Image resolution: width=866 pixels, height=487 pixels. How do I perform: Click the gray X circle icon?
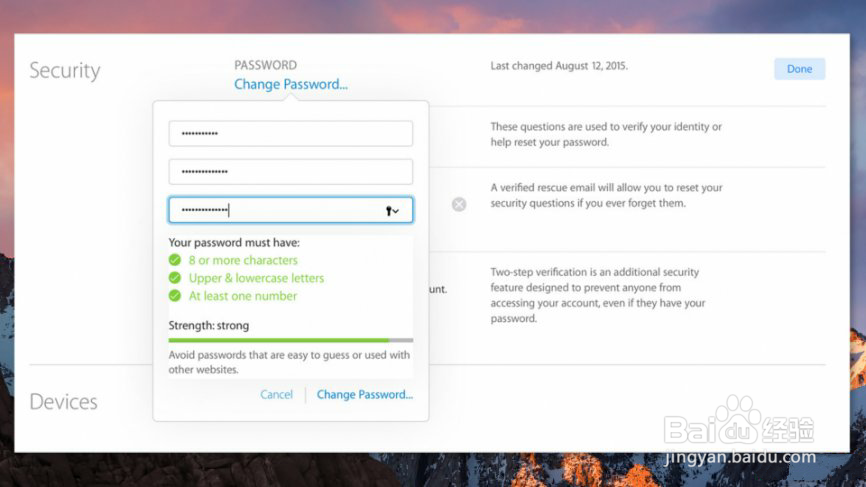[458, 204]
